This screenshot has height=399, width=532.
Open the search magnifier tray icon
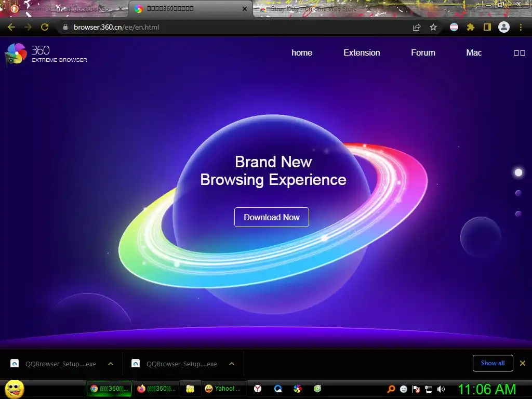click(391, 389)
